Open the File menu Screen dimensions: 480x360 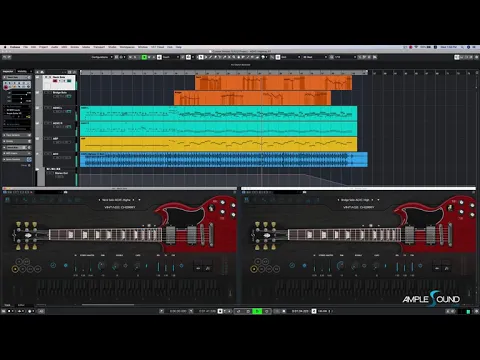pyautogui.click(x=26, y=47)
